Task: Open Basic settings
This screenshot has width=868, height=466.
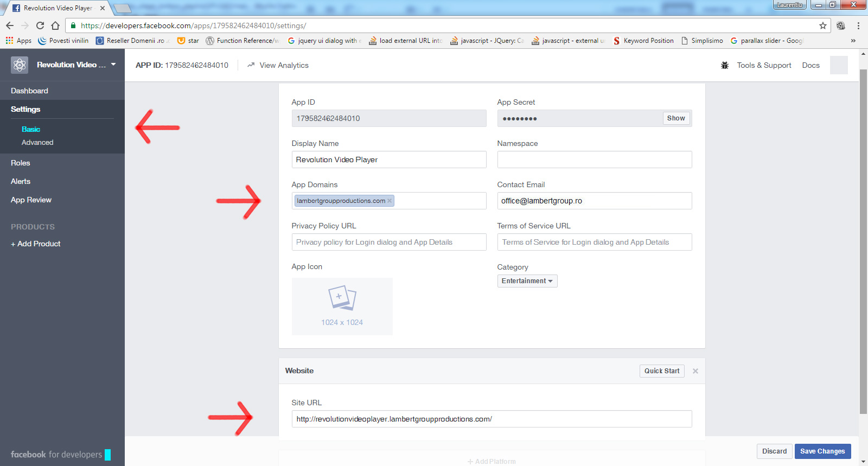Action: click(x=31, y=129)
